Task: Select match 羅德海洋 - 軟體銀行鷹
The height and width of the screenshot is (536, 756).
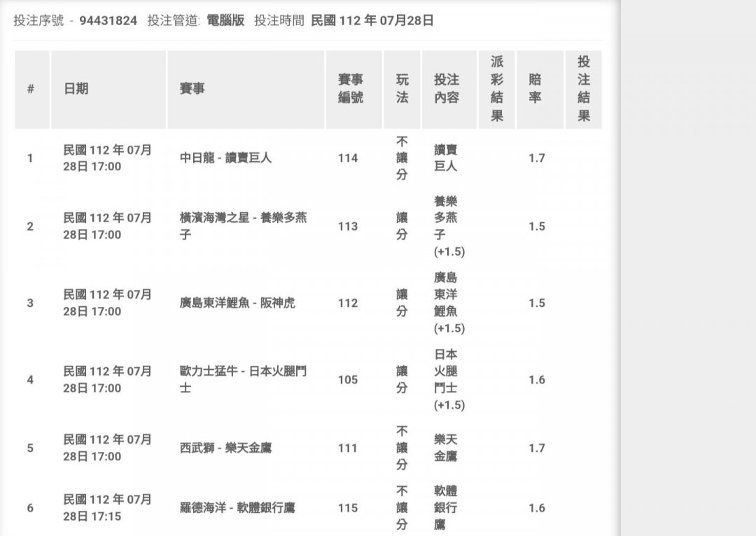Action: (x=237, y=508)
